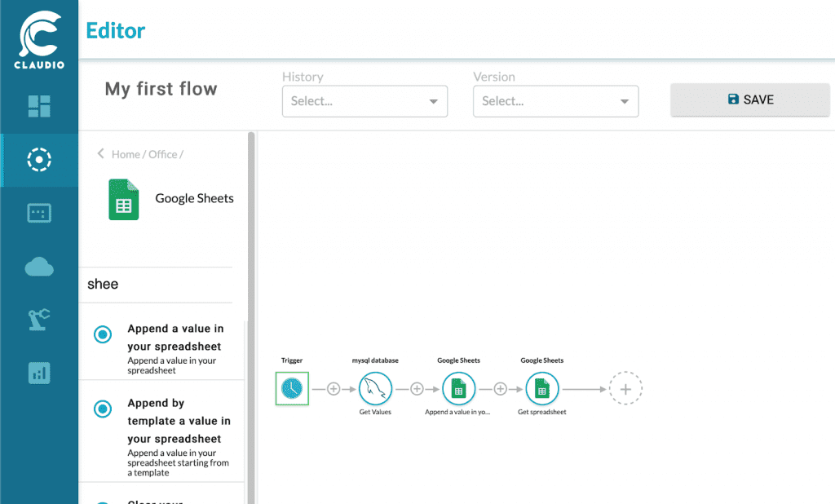The image size is (835, 504).
Task: Open the dashboard icon in sidebar
Action: point(39,106)
